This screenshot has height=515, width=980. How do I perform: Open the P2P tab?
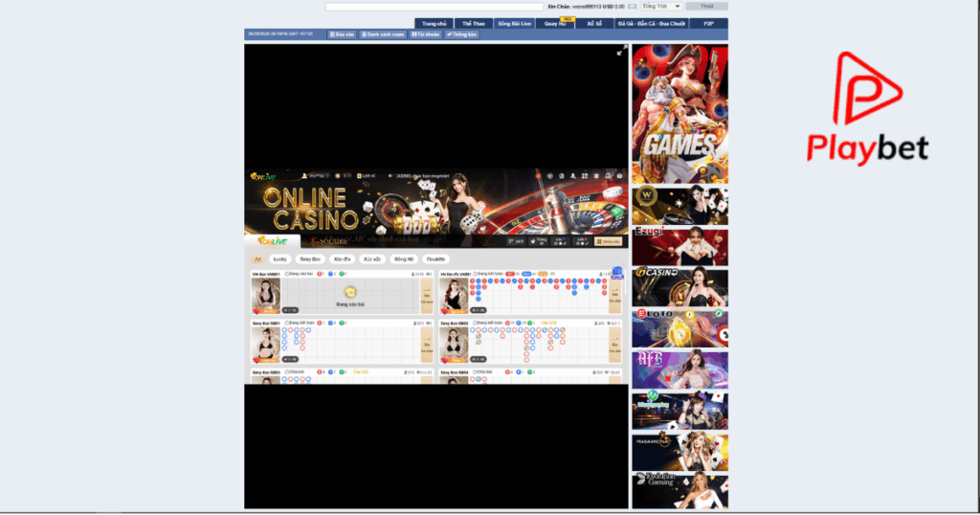[709, 24]
